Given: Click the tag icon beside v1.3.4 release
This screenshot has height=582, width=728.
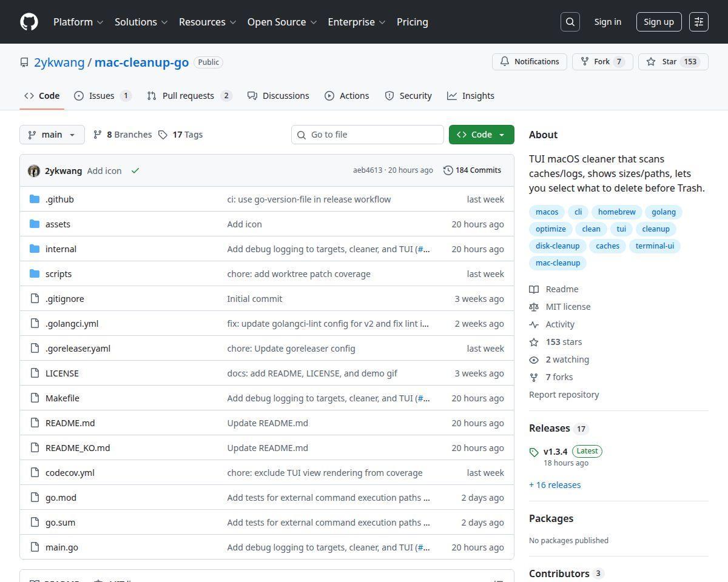Looking at the screenshot, I should pyautogui.click(x=534, y=452).
